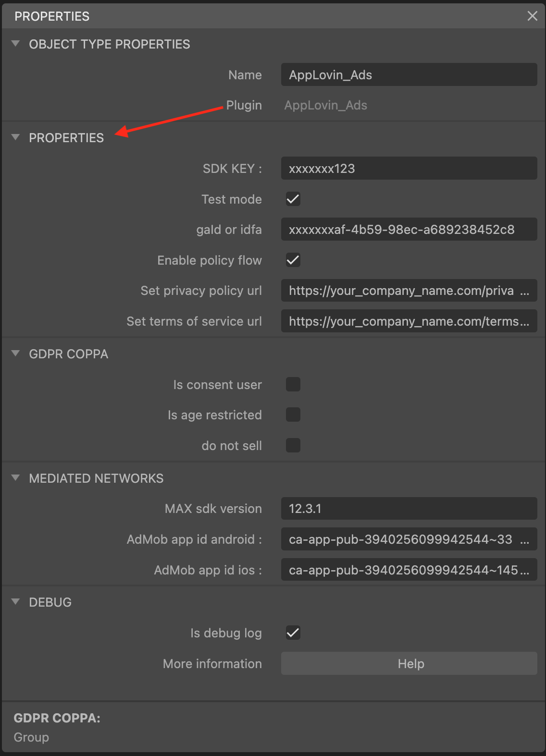Select the terms of service url field

click(x=409, y=321)
